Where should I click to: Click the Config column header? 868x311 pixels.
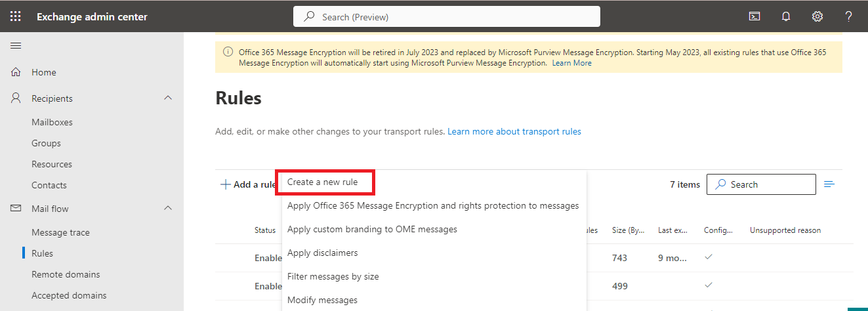pyautogui.click(x=718, y=230)
